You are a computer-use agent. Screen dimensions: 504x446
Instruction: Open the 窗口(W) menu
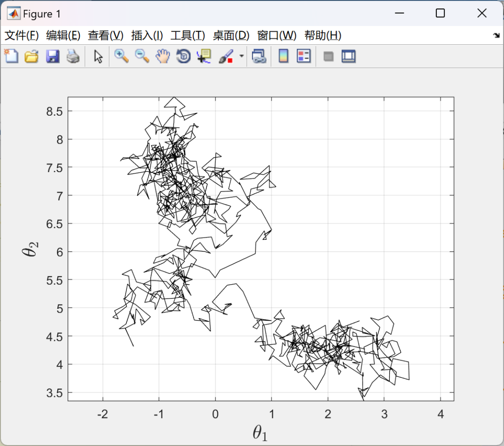(x=277, y=35)
